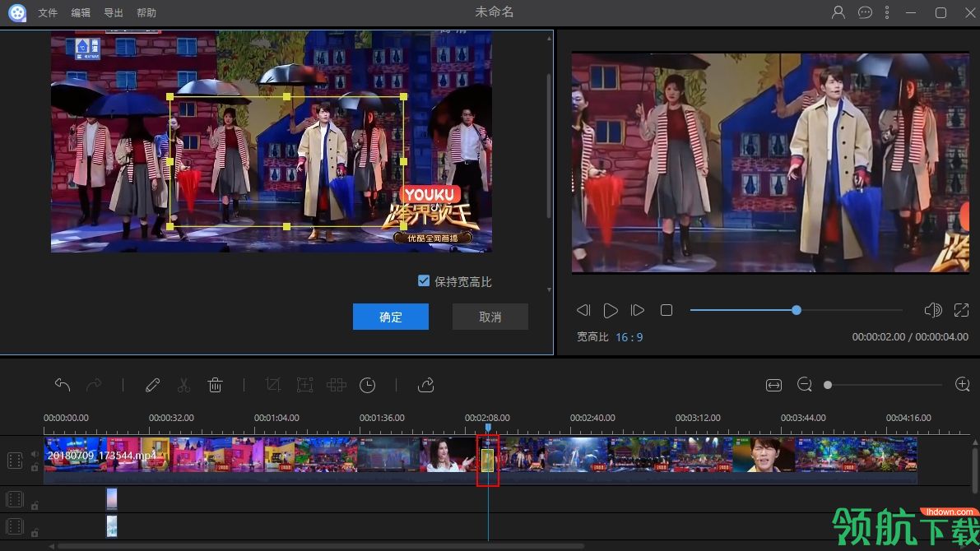Mute the main video track audio
This screenshot has width=980, height=551.
pyautogui.click(x=35, y=454)
